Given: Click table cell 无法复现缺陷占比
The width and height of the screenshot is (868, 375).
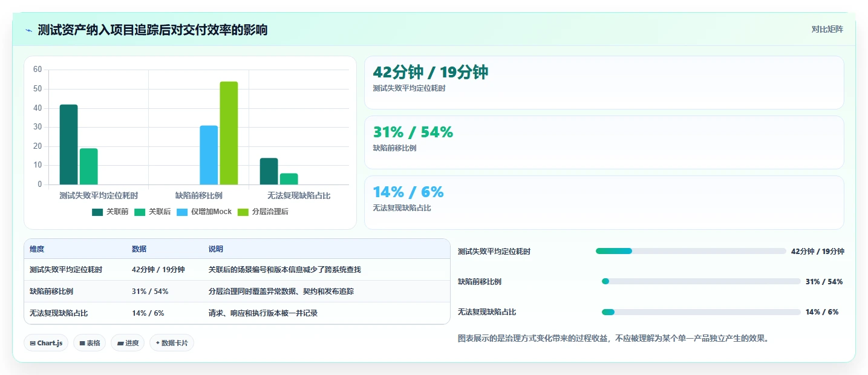Looking at the screenshot, I should pyautogui.click(x=59, y=313).
